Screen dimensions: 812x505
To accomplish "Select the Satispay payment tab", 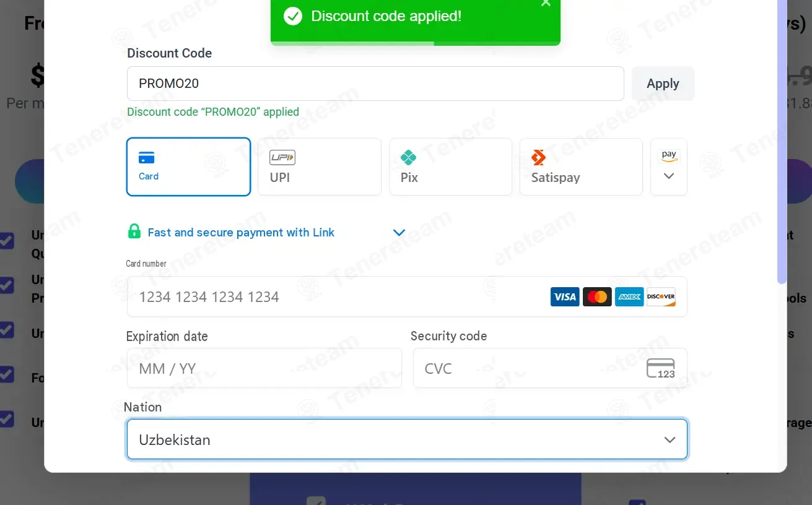I will (x=581, y=167).
